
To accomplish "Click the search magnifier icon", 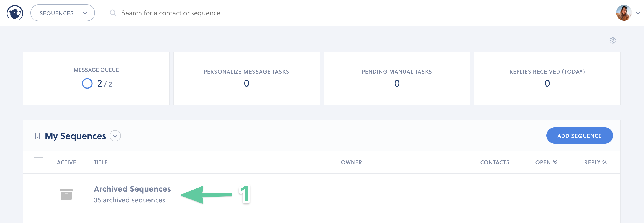I will pos(113,13).
